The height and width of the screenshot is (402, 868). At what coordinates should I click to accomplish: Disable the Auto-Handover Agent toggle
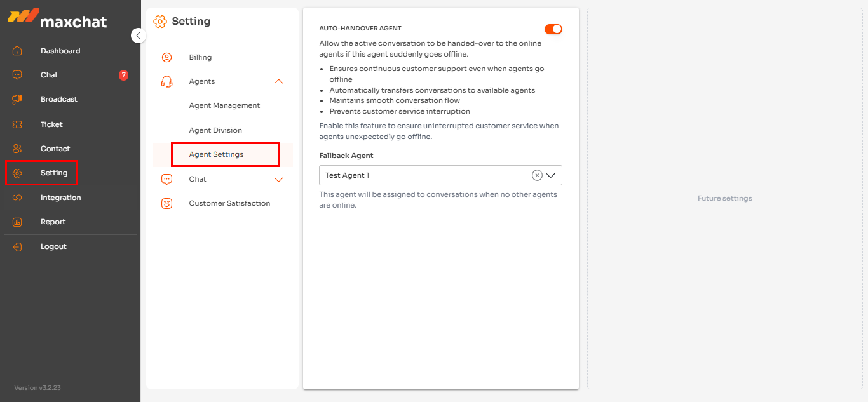pos(553,29)
